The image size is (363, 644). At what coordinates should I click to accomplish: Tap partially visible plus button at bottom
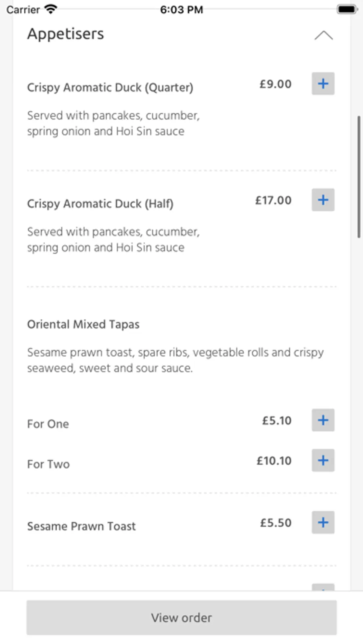point(323,588)
